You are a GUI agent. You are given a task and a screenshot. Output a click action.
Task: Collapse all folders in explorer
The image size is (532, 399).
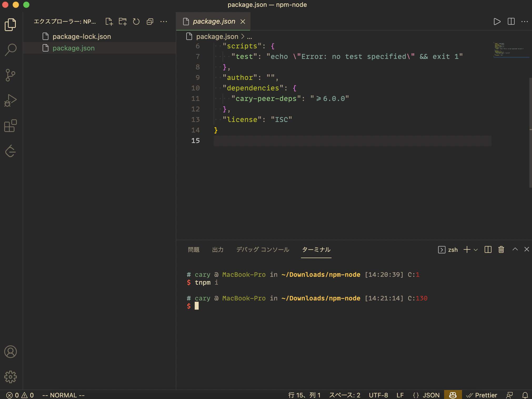click(150, 22)
